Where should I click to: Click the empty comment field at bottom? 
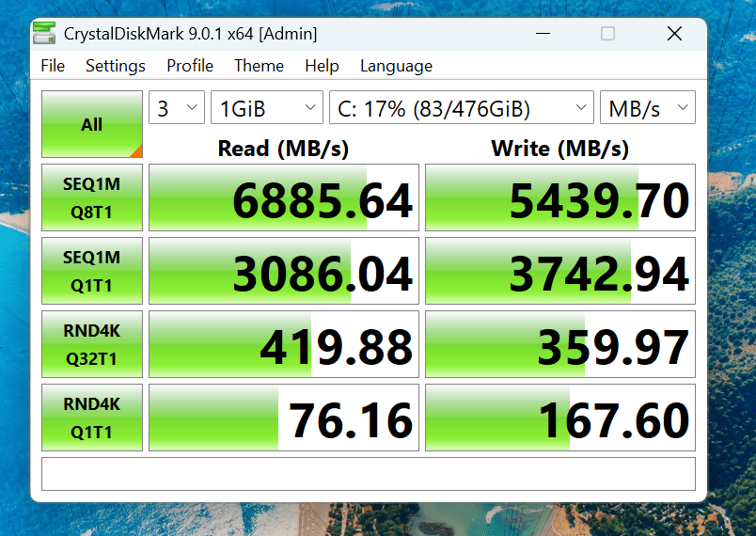click(x=369, y=474)
